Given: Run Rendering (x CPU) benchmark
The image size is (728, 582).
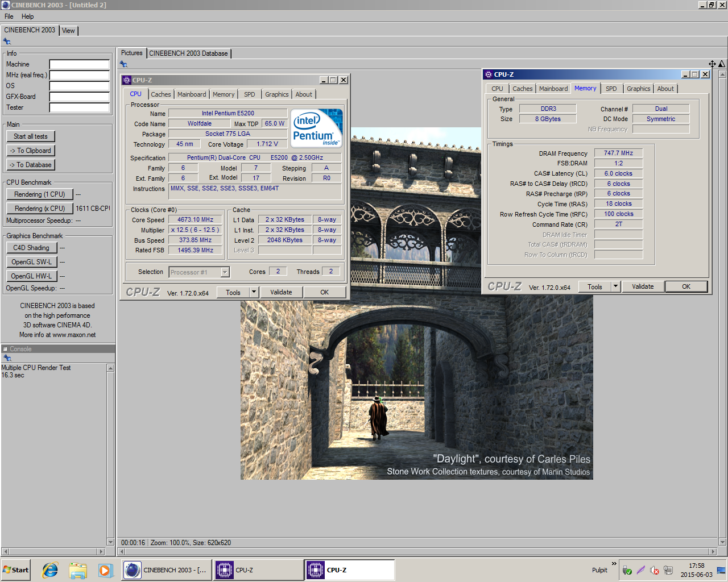Looking at the screenshot, I should (40, 209).
